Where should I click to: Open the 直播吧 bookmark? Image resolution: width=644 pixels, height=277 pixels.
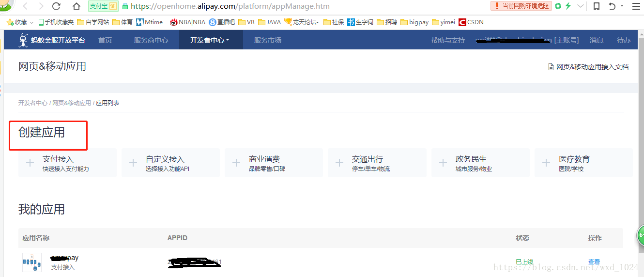coord(222,22)
